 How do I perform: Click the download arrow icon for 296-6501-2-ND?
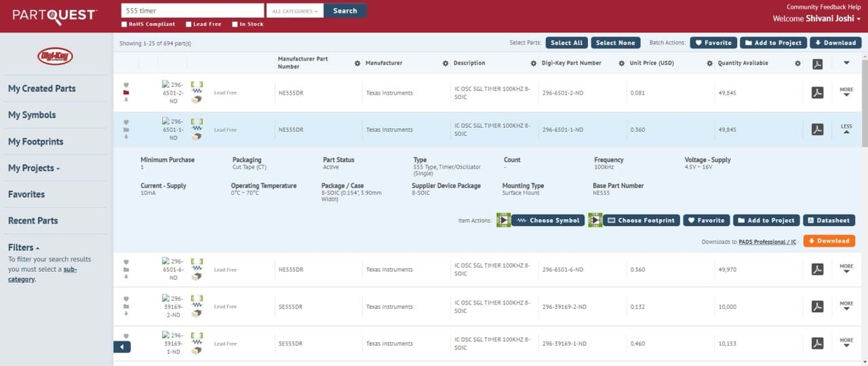[126, 100]
